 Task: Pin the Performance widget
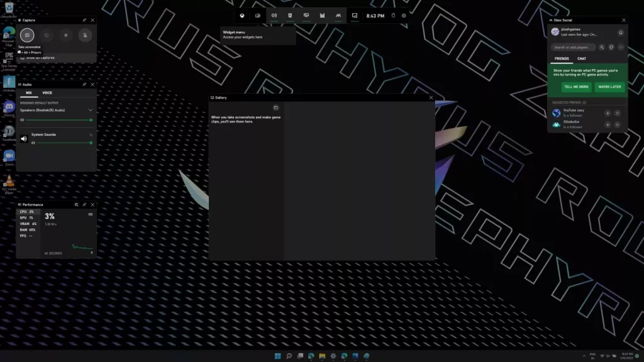pos(85,204)
